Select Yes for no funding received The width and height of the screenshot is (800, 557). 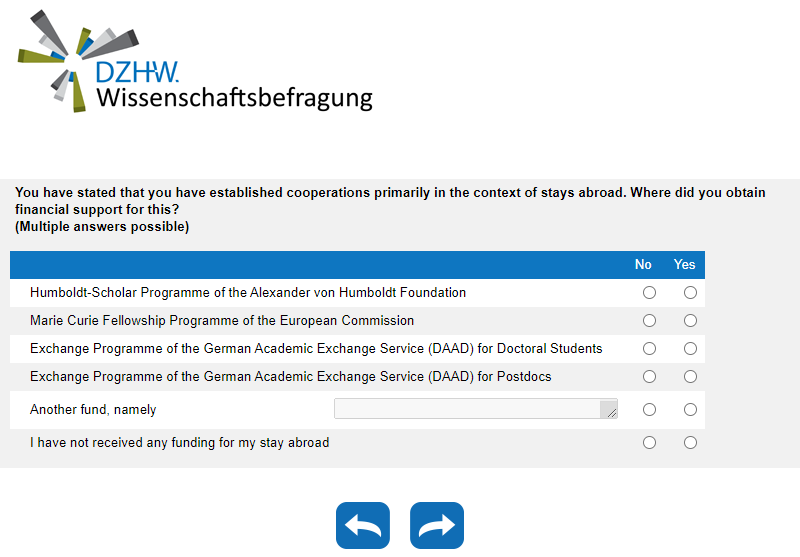click(690, 443)
